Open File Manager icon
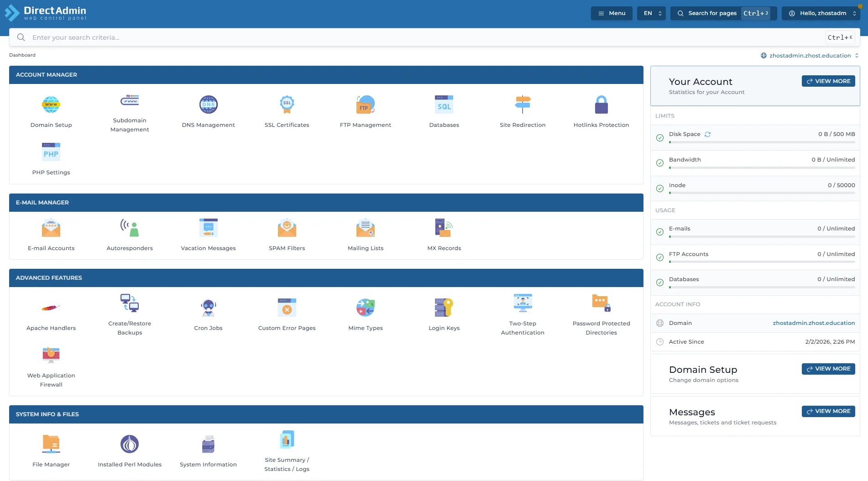Screen dimensions: 868x481 tap(51, 444)
